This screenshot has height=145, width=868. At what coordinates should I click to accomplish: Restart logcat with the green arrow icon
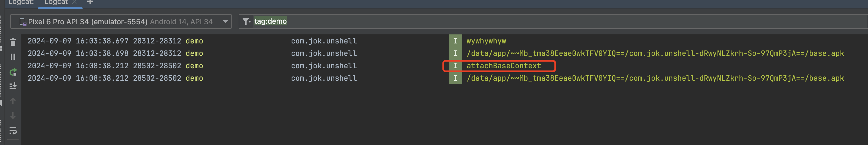point(13,72)
